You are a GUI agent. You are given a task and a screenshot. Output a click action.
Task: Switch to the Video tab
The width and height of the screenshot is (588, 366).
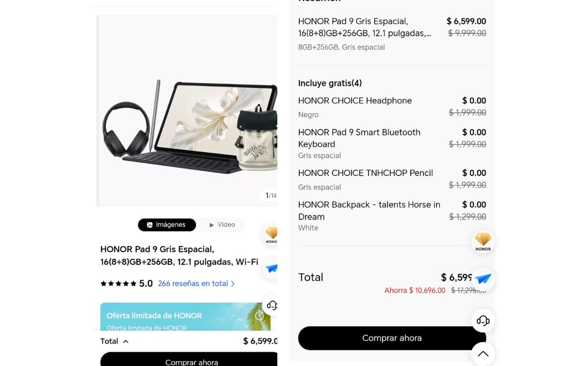pyautogui.click(x=222, y=225)
